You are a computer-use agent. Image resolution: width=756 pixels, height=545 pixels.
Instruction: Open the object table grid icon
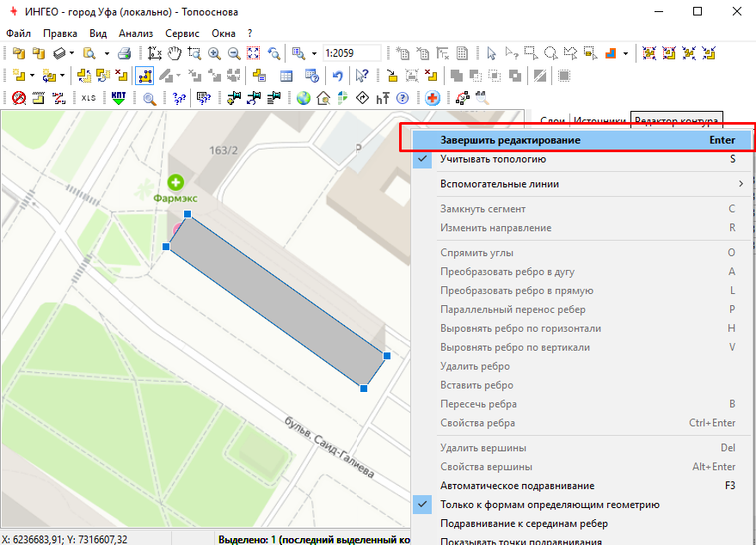click(x=286, y=76)
